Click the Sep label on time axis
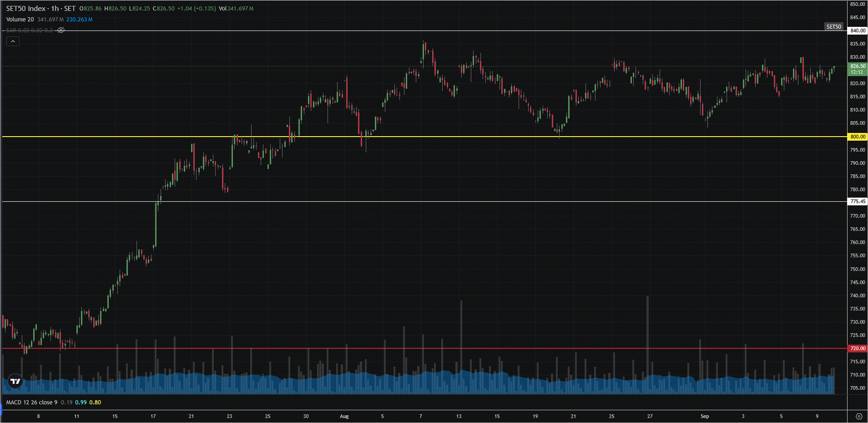This screenshot has height=423, width=868. pyautogui.click(x=705, y=416)
